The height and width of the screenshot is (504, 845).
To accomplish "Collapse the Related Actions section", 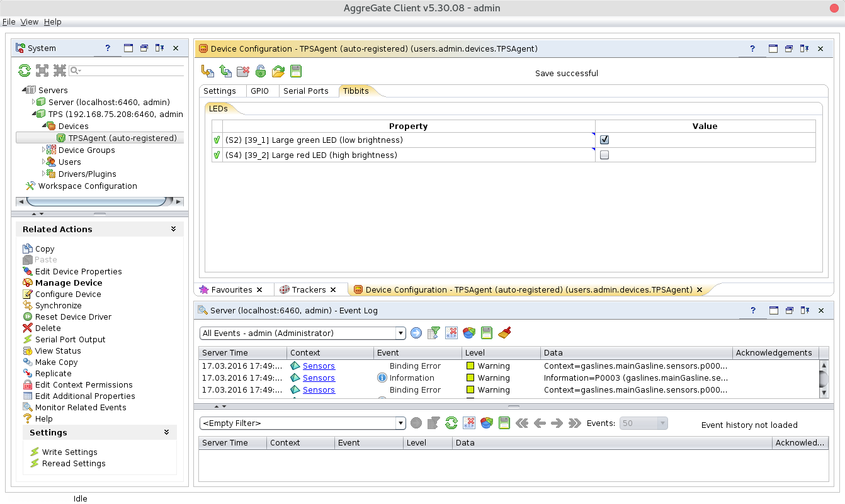I will [173, 229].
